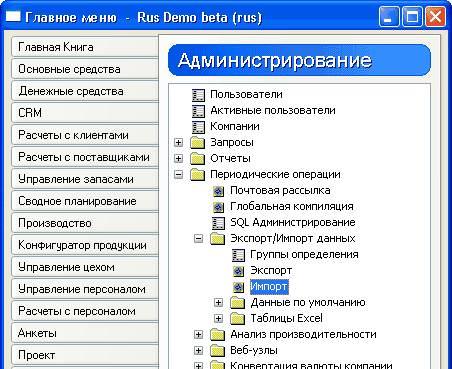452x369 pixels.
Task: Open the Денежные средства module
Action: [x=85, y=91]
